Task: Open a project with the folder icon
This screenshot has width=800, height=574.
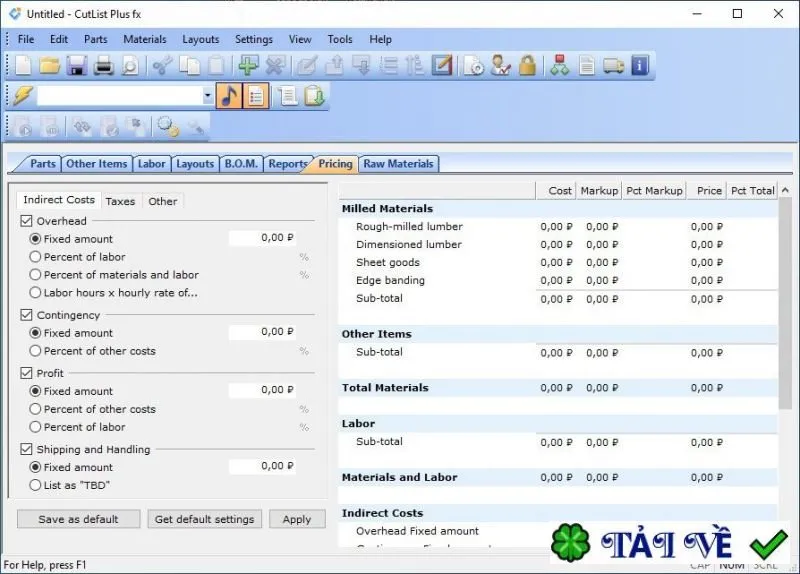Action: click(50, 66)
